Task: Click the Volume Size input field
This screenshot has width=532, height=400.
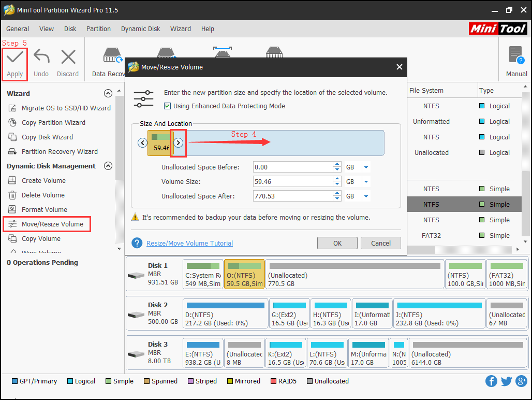Action: 293,182
